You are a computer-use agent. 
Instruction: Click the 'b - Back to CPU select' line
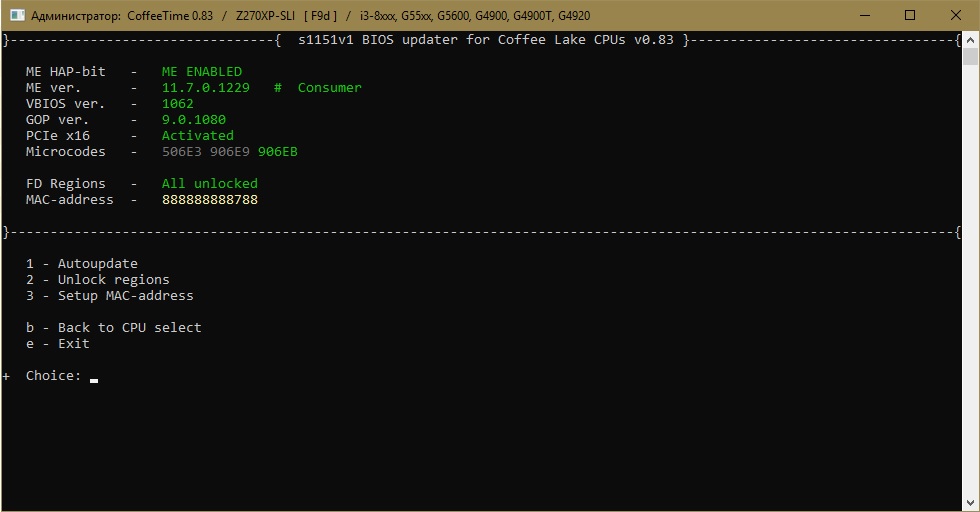click(x=114, y=328)
